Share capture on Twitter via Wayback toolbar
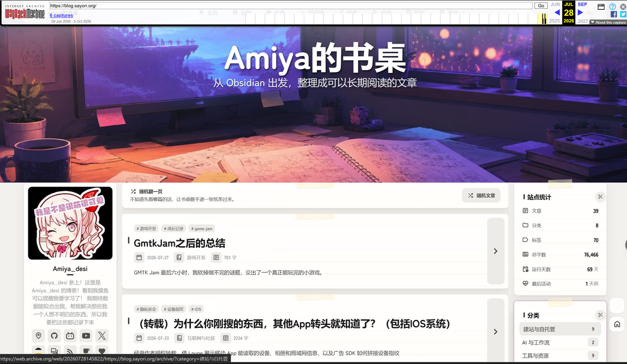The image size is (627, 364). click(x=623, y=14)
